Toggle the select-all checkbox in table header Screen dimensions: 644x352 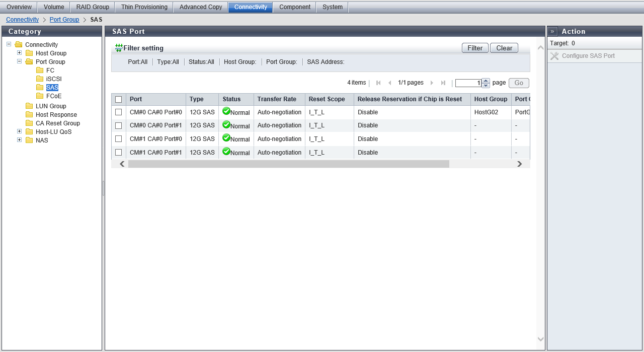pyautogui.click(x=119, y=100)
